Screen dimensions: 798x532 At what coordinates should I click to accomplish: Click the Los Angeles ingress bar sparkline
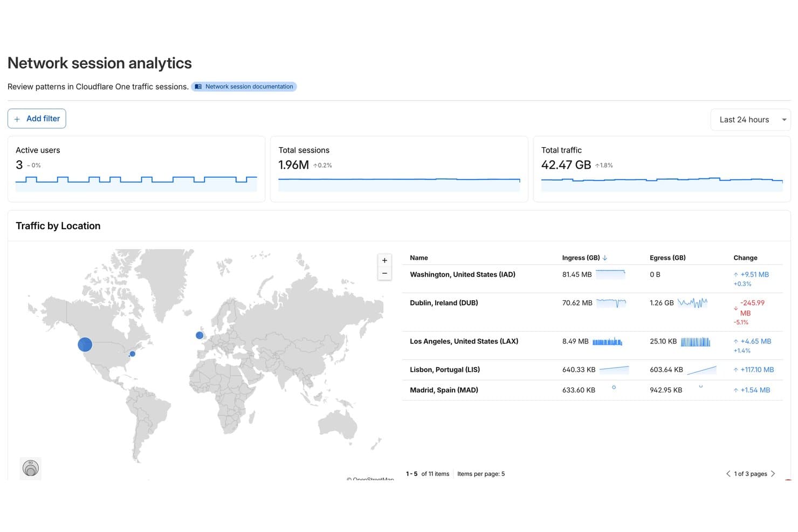(607, 342)
